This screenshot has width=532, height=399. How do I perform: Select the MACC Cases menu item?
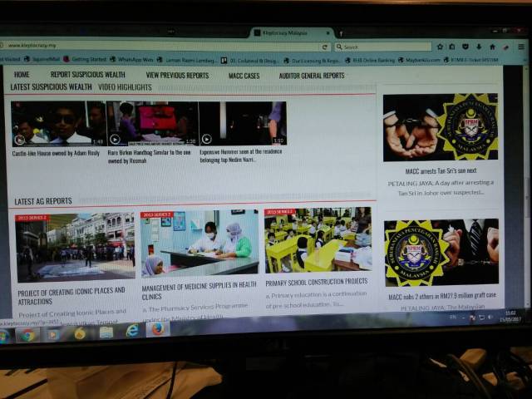coord(244,76)
